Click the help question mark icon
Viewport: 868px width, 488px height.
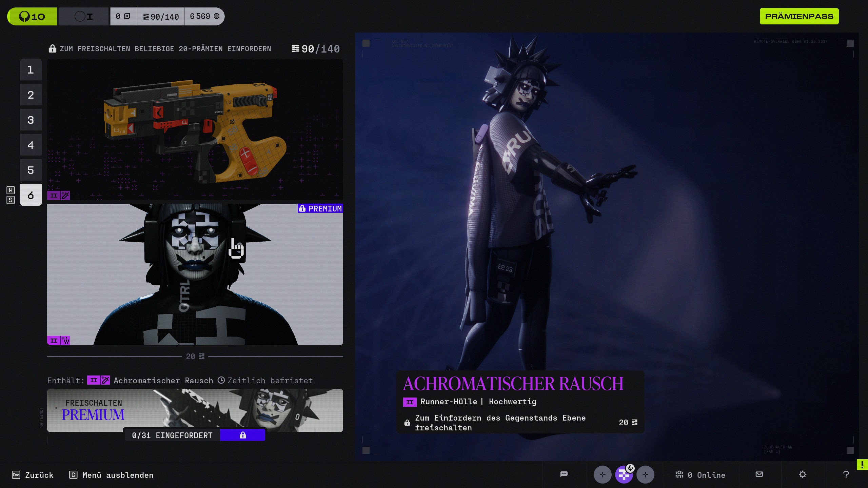tap(846, 474)
